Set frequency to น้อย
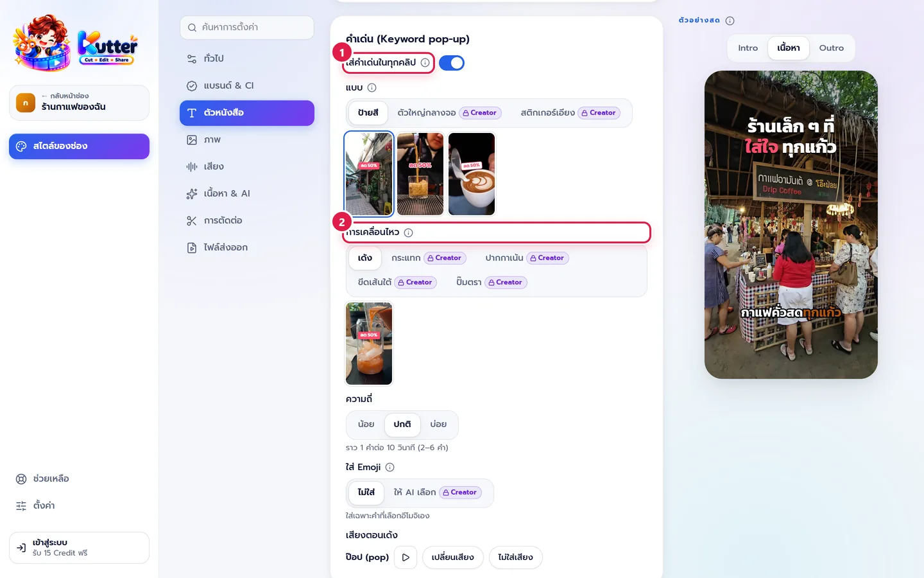Viewport: 924px width, 578px height. [x=366, y=425]
